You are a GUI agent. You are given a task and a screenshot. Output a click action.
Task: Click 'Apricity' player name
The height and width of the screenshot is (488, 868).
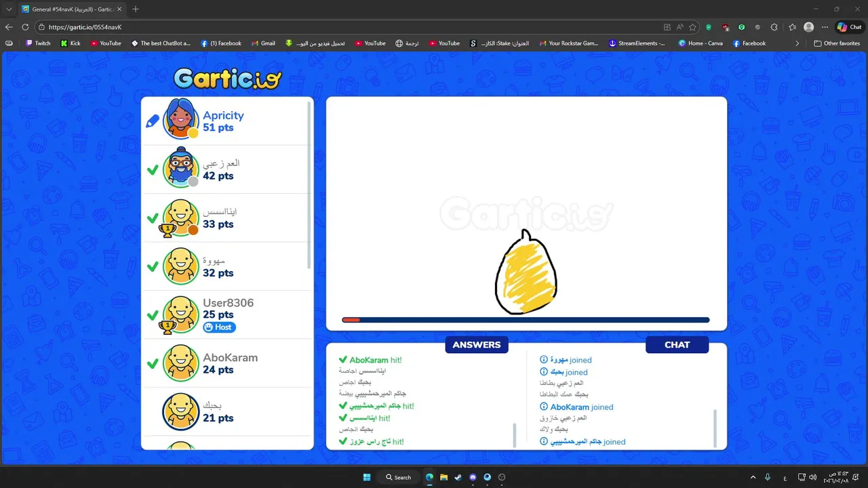pyautogui.click(x=223, y=115)
